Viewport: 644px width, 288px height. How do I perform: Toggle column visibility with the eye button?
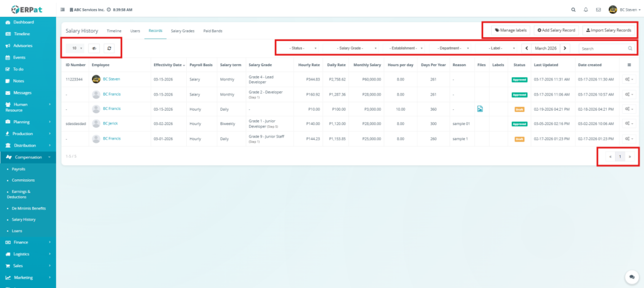[x=94, y=48]
